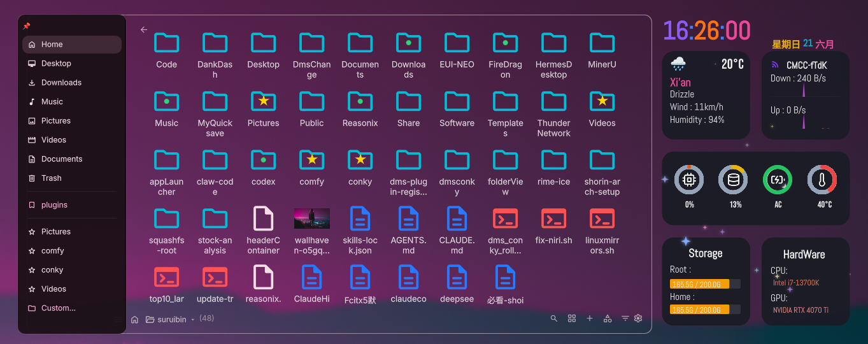
Task: Click the home icon in the path bar
Action: (134, 319)
